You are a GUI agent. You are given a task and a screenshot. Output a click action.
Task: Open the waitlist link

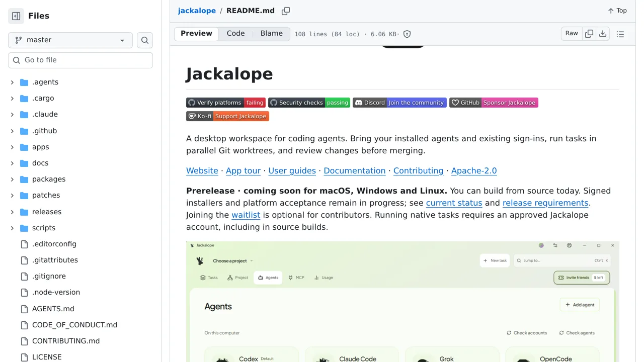[246, 215]
